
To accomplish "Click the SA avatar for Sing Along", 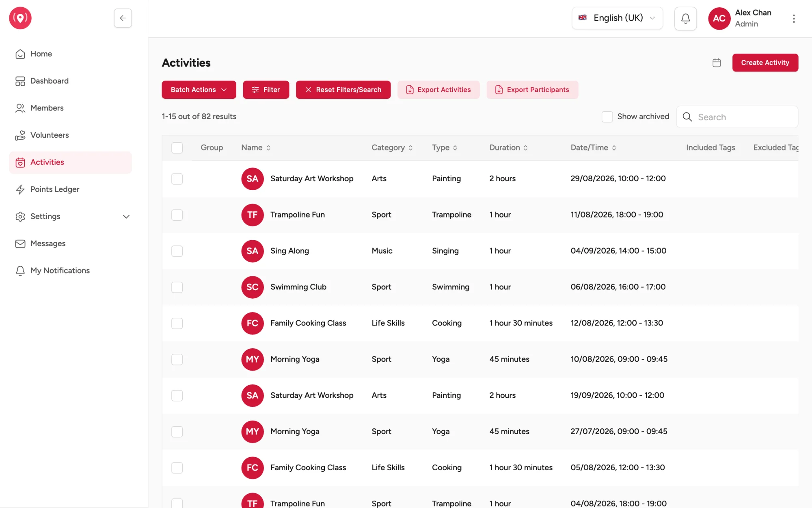I will coord(253,251).
